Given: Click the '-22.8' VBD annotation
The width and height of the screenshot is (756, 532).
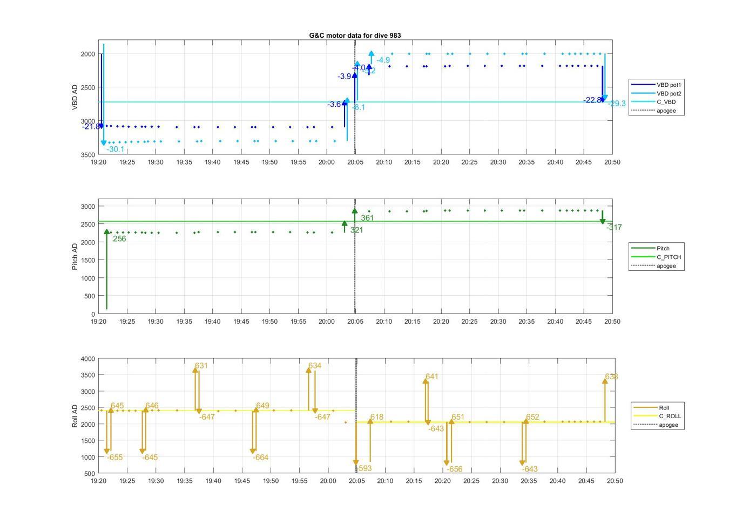Looking at the screenshot, I should coord(592,100).
